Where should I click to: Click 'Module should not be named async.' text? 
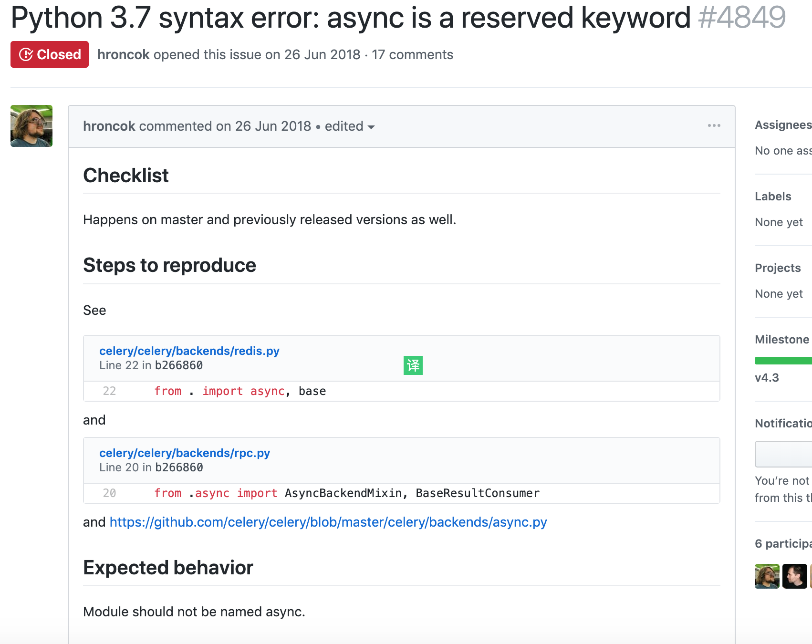click(x=194, y=612)
